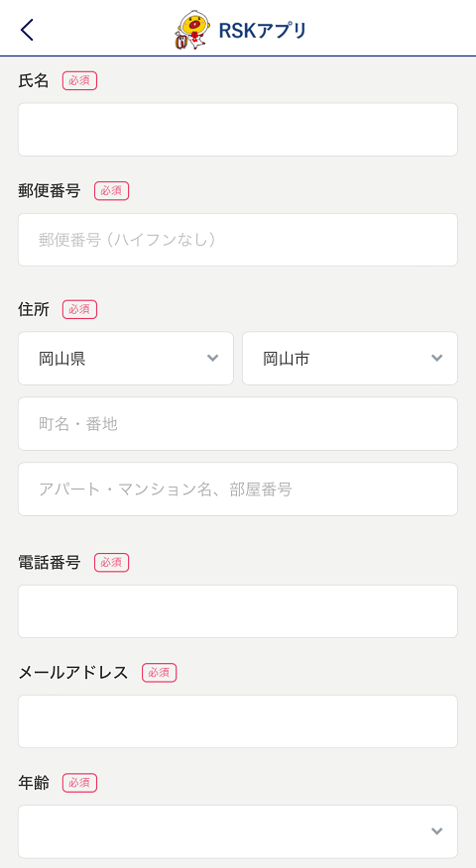Tap 必須 badge beside メールアドレス

pos(159,673)
